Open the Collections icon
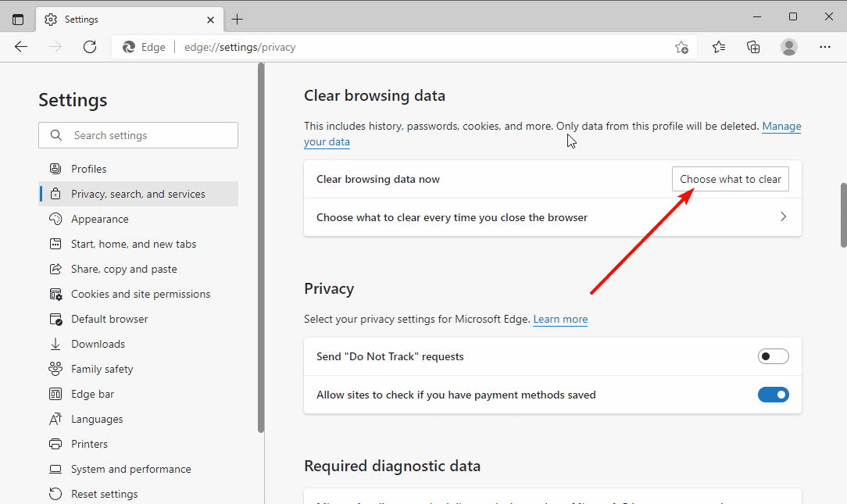Screen dimensions: 847x504 (x=753, y=47)
